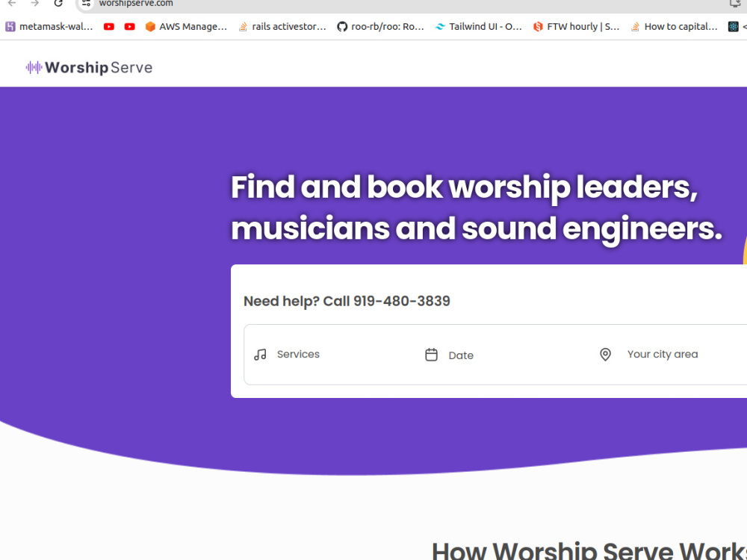This screenshot has width=747, height=560.
Task: Open the metamask-wal... bookmark
Action: tap(49, 27)
